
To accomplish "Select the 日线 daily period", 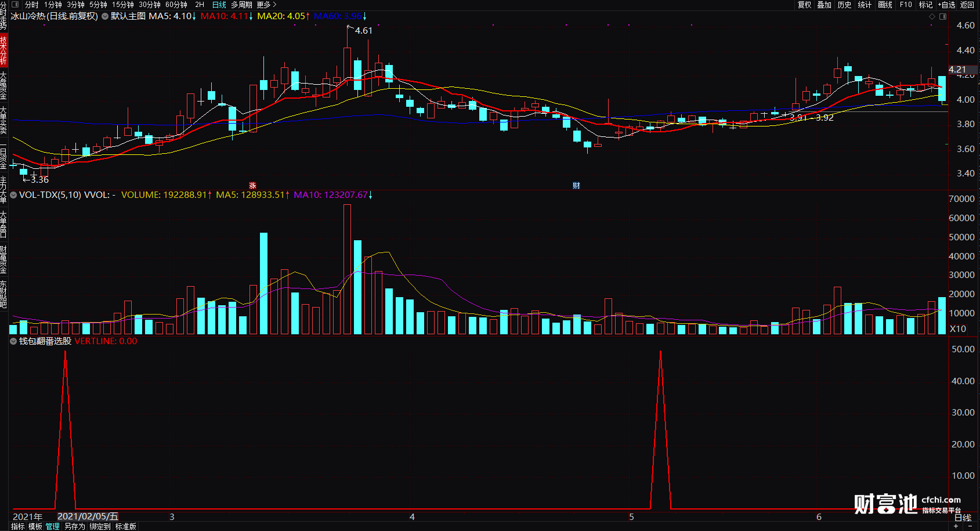I will [x=219, y=5].
